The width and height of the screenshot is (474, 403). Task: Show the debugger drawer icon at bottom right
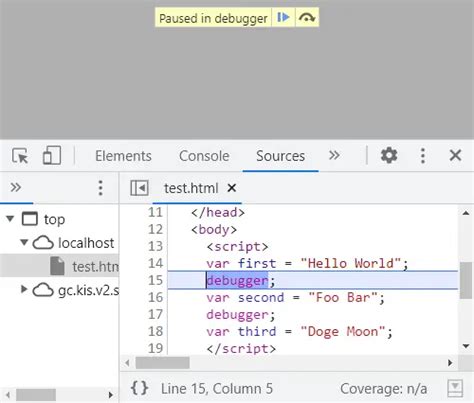[455, 388]
